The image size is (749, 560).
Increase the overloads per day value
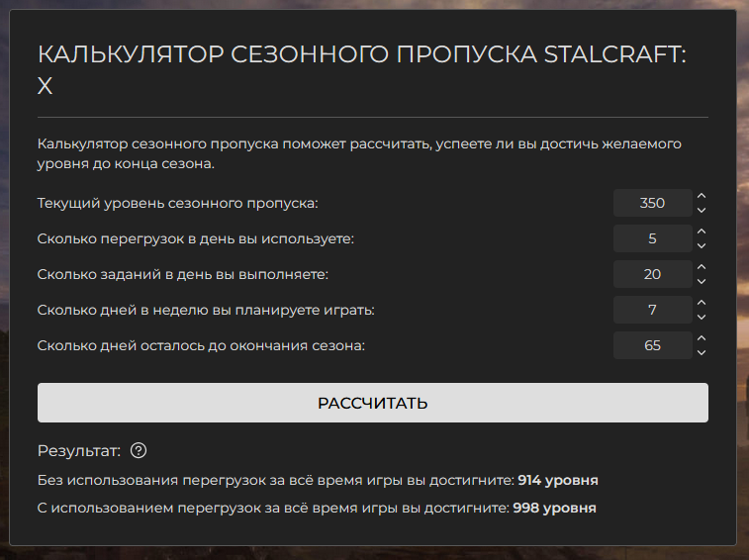(x=702, y=232)
